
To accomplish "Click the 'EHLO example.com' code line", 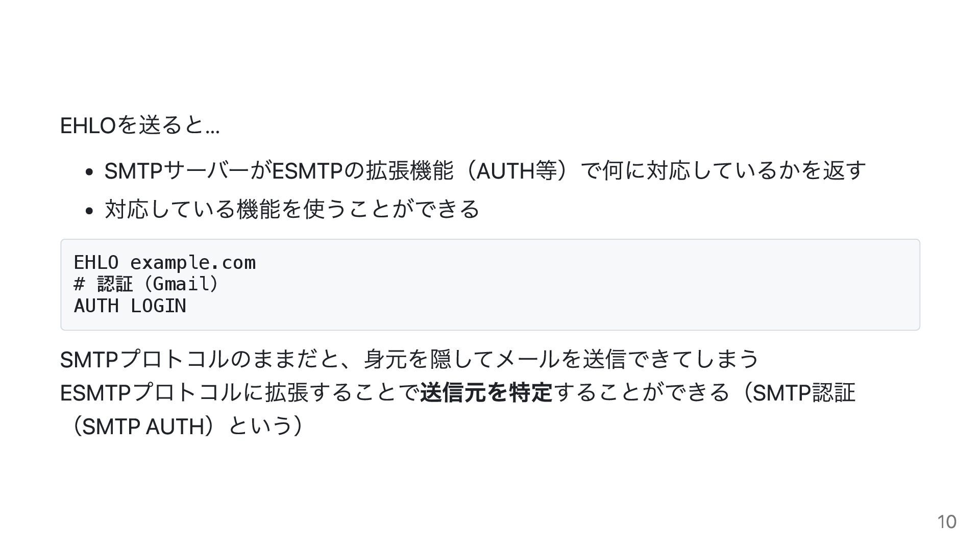I will click(164, 263).
